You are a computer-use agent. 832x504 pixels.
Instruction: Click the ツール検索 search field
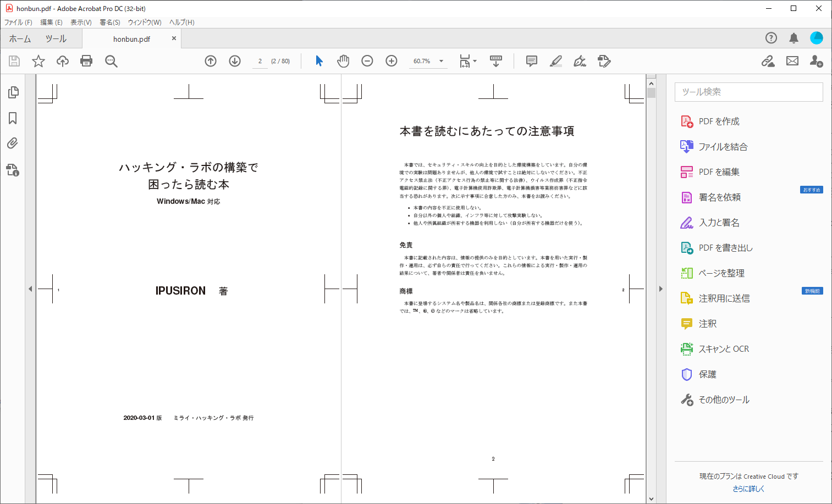pyautogui.click(x=748, y=92)
